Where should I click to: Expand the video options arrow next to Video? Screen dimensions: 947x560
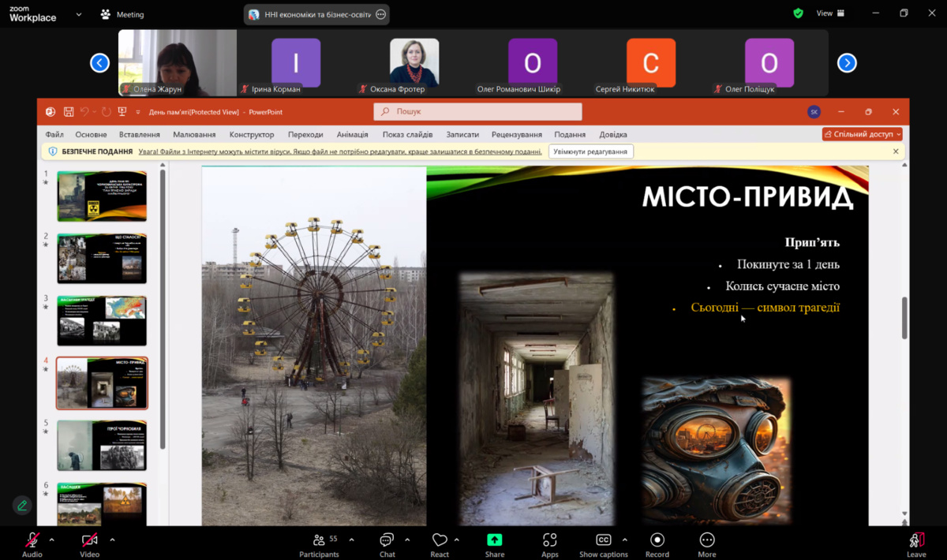112,539
